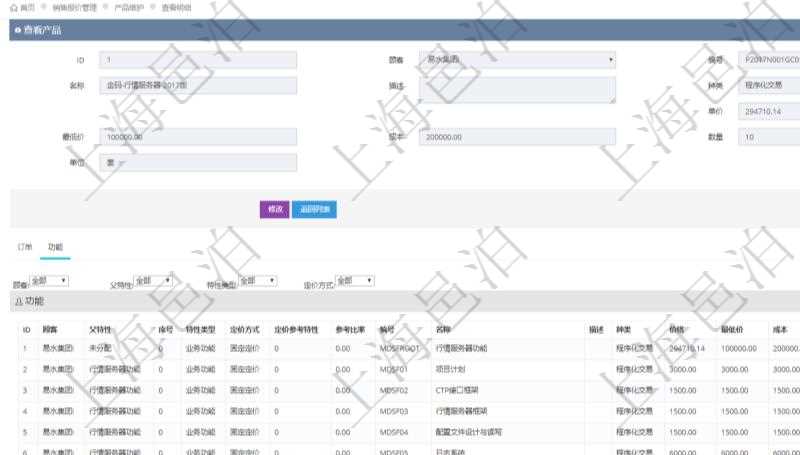Select the 功能 tab
Viewport: 800px width, 455px height.
(x=55, y=246)
